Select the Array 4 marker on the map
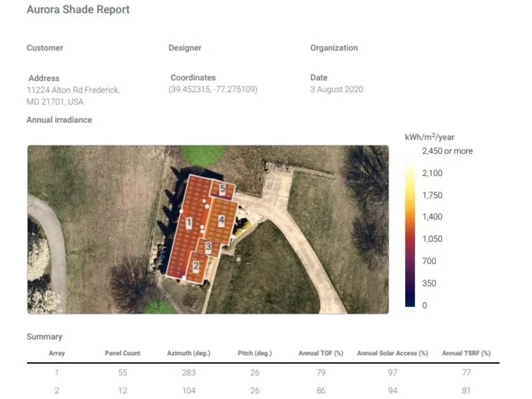 pyautogui.click(x=221, y=219)
